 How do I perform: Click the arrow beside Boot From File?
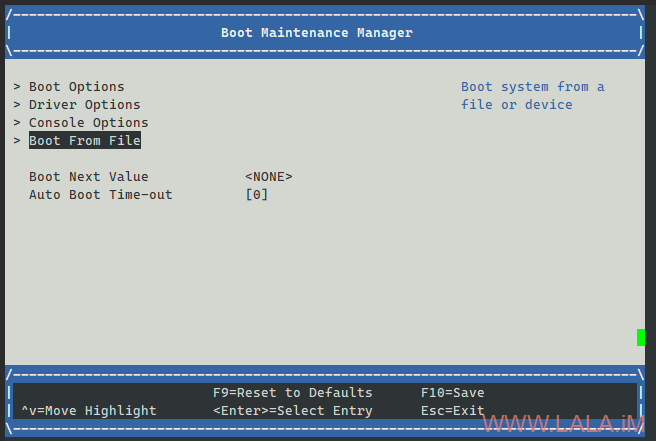[x=17, y=141]
